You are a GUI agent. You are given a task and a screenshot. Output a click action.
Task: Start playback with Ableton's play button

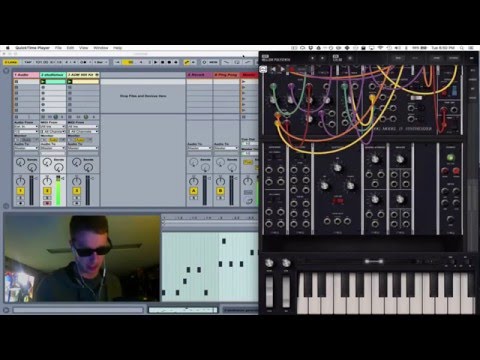pyautogui.click(x=156, y=62)
